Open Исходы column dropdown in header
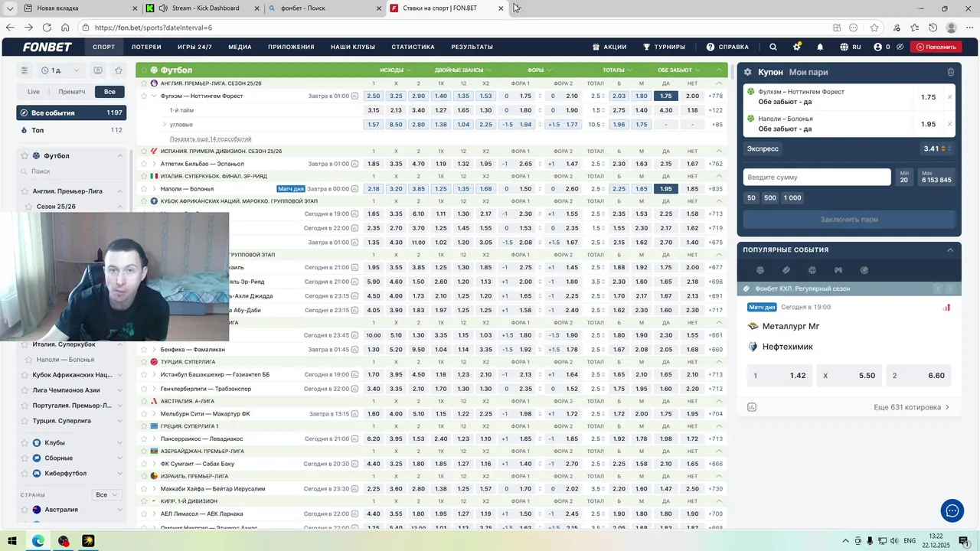 [396, 70]
